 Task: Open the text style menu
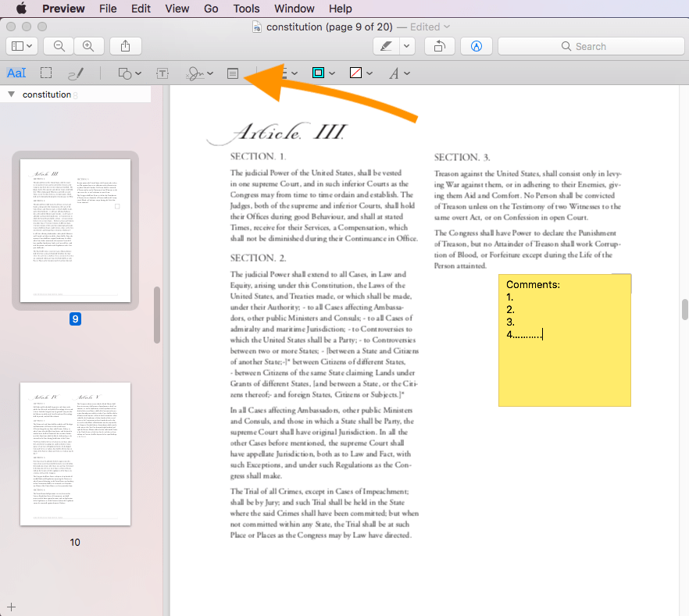[x=398, y=73]
